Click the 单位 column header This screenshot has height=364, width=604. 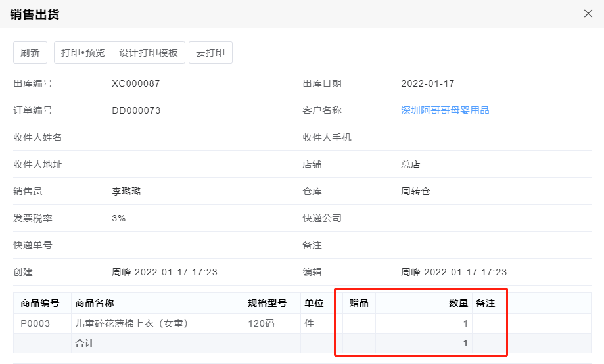[314, 303]
